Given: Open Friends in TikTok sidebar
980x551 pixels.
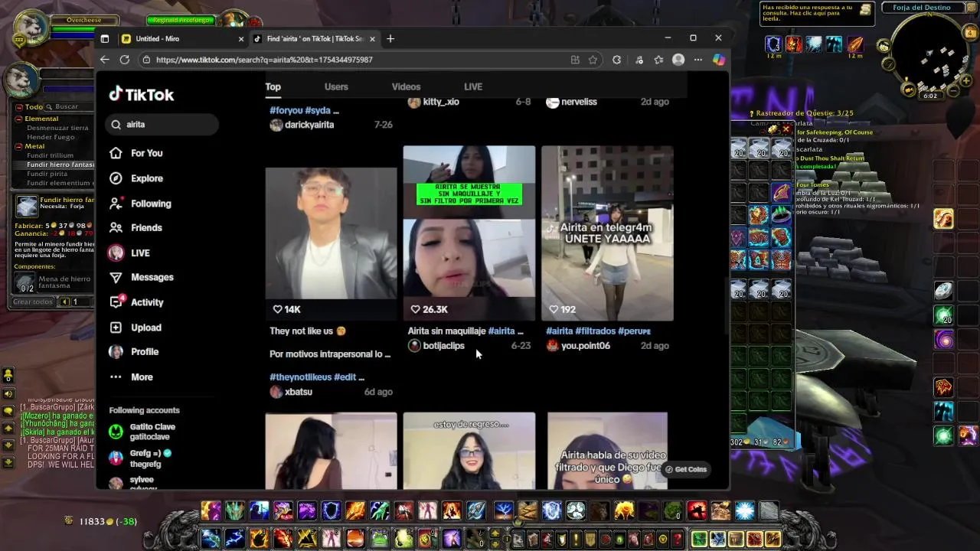Looking at the screenshot, I should coord(136,227).
